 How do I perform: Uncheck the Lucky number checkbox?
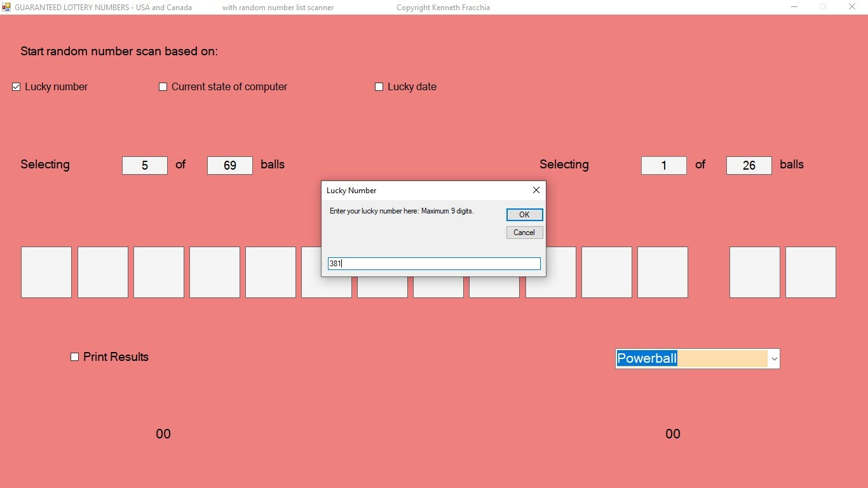point(17,87)
